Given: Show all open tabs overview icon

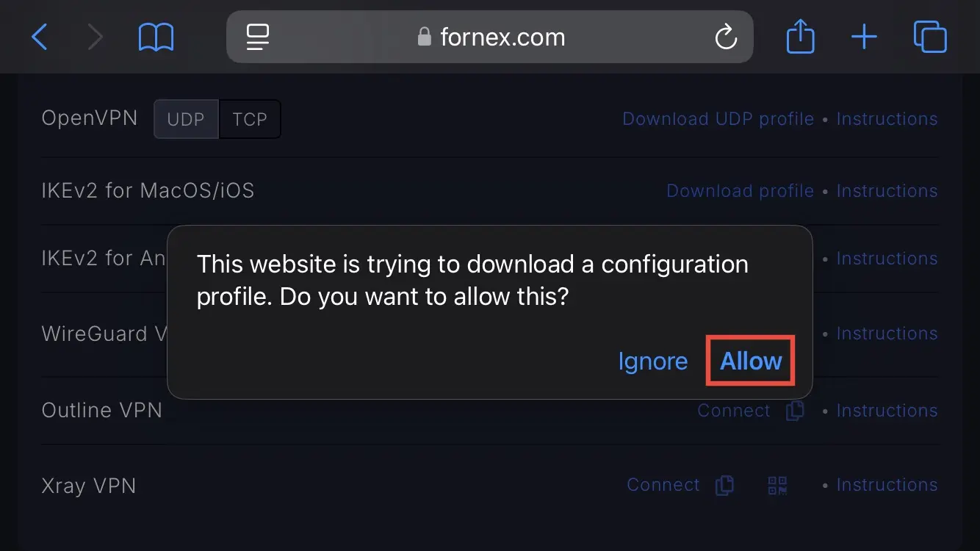Looking at the screenshot, I should (930, 37).
